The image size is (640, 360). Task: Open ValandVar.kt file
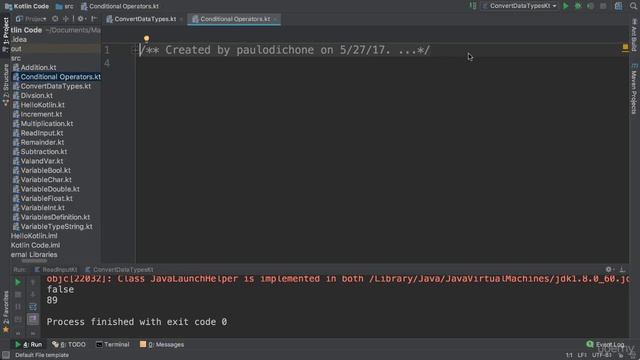point(42,161)
